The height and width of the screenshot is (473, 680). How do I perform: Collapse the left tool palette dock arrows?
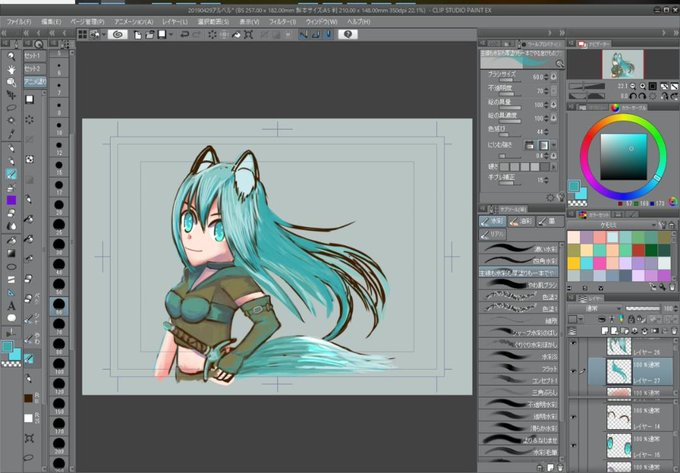click(4, 33)
